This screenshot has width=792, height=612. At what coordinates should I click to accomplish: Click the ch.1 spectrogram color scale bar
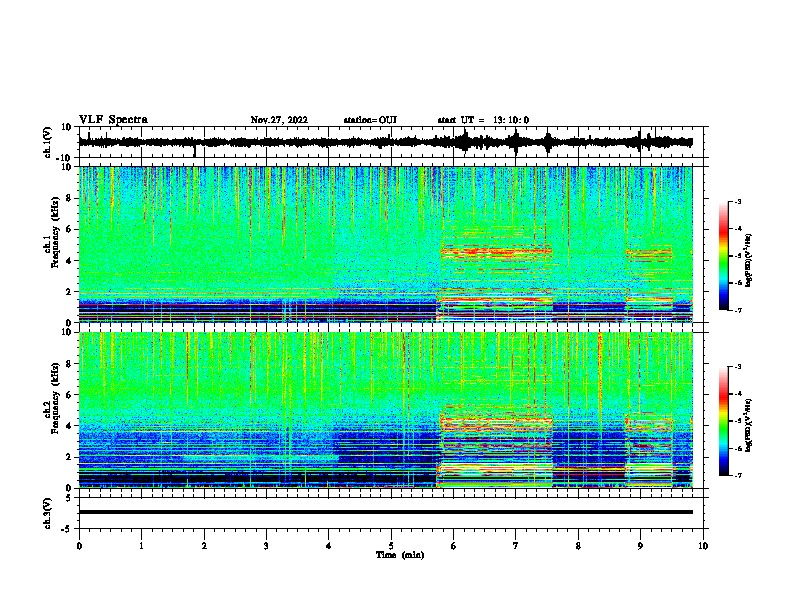(x=723, y=256)
